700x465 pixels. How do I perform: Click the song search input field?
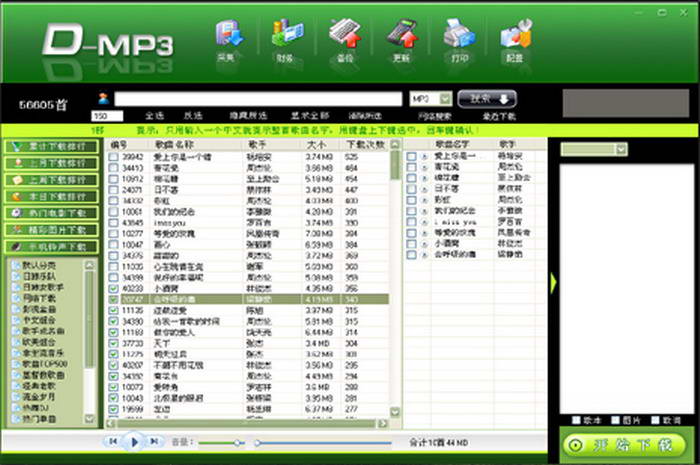258,99
